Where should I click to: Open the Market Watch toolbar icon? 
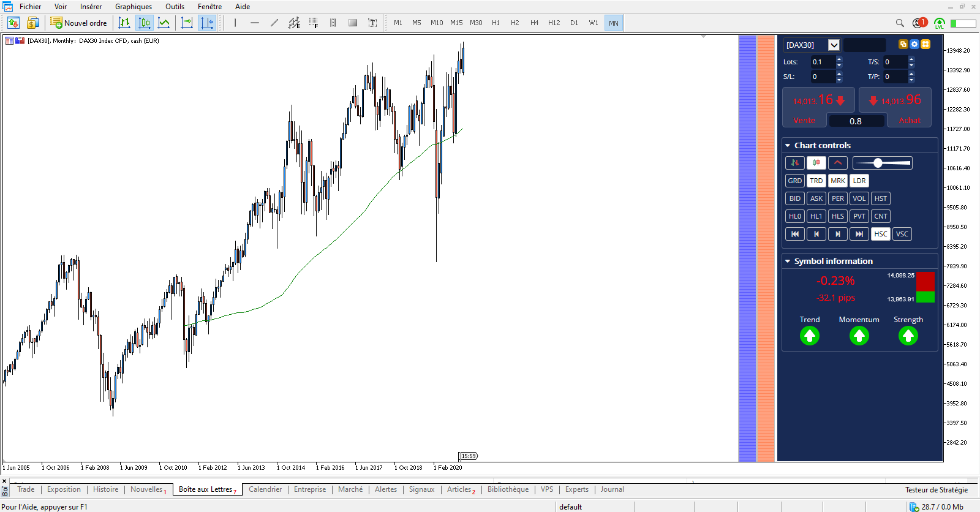(x=13, y=23)
